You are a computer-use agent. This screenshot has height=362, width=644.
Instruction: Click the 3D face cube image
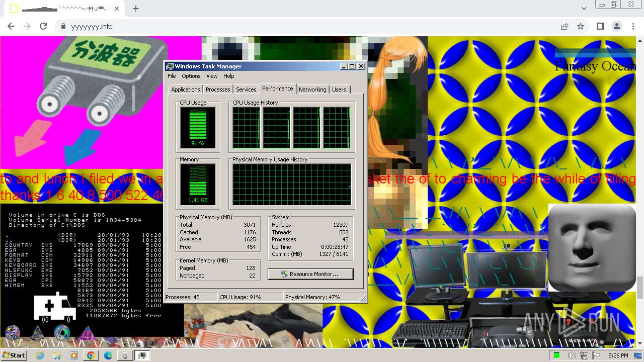(x=592, y=247)
